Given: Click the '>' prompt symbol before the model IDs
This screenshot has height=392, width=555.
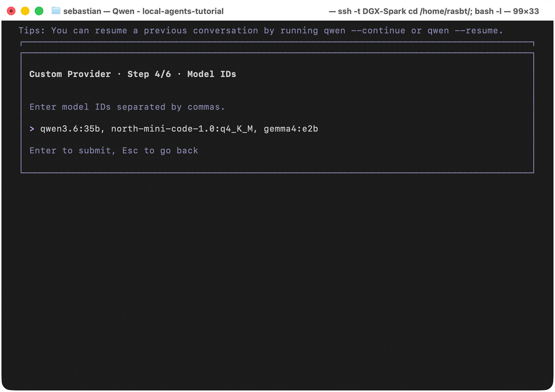Looking at the screenshot, I should click(x=32, y=129).
